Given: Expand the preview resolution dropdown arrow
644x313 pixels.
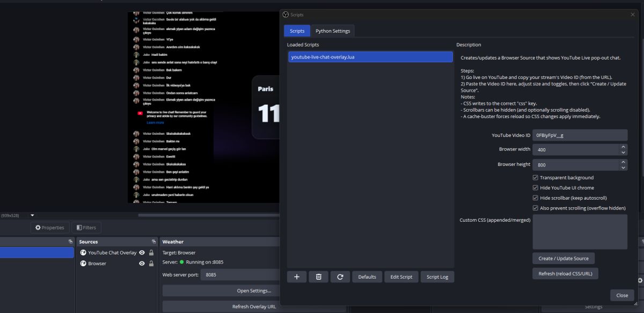Looking at the screenshot, I should [31, 215].
